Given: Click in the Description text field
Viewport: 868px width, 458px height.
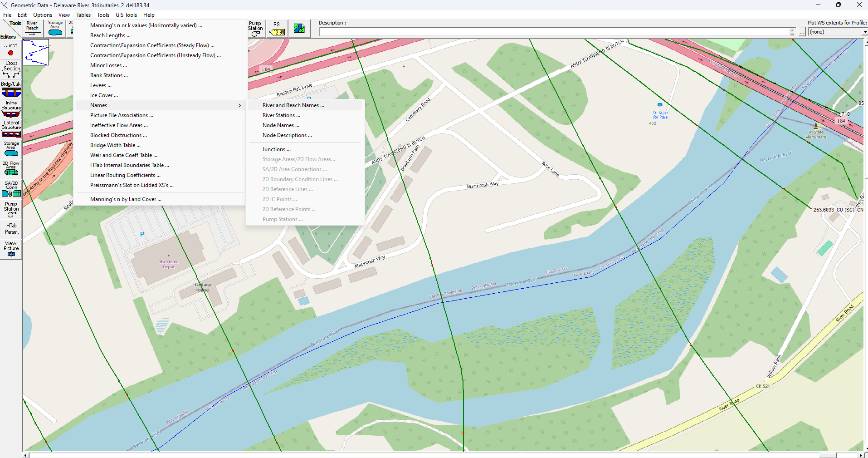Looking at the screenshot, I should tap(554, 32).
